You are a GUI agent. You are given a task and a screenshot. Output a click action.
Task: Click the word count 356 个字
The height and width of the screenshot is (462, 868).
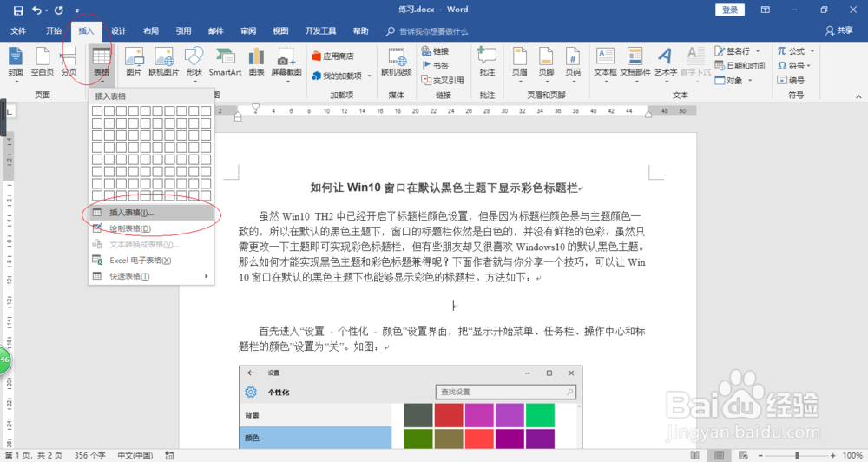click(89, 455)
